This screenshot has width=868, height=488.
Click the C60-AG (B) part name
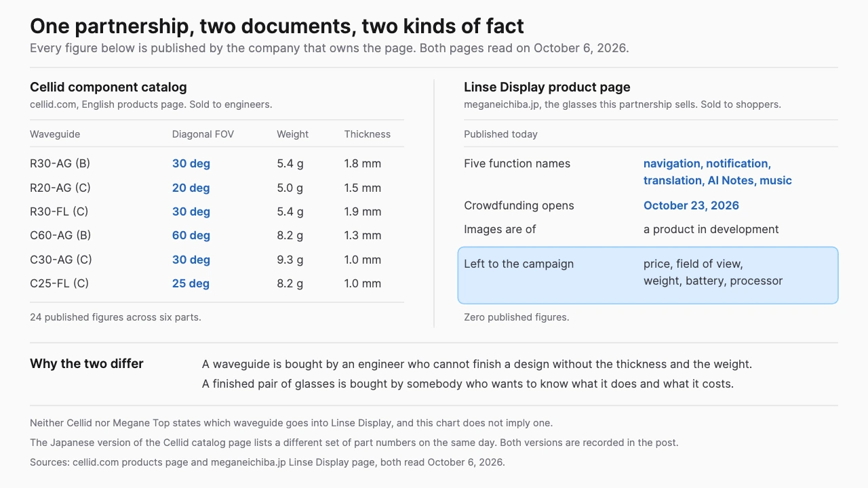coord(60,235)
